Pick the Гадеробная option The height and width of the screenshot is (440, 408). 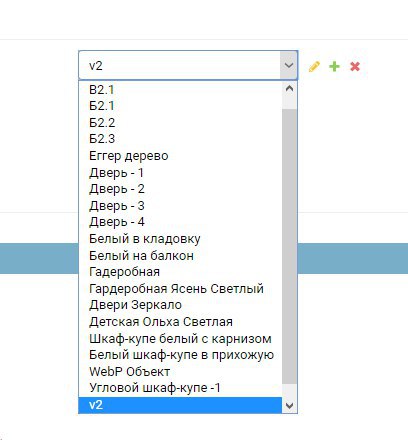point(180,272)
